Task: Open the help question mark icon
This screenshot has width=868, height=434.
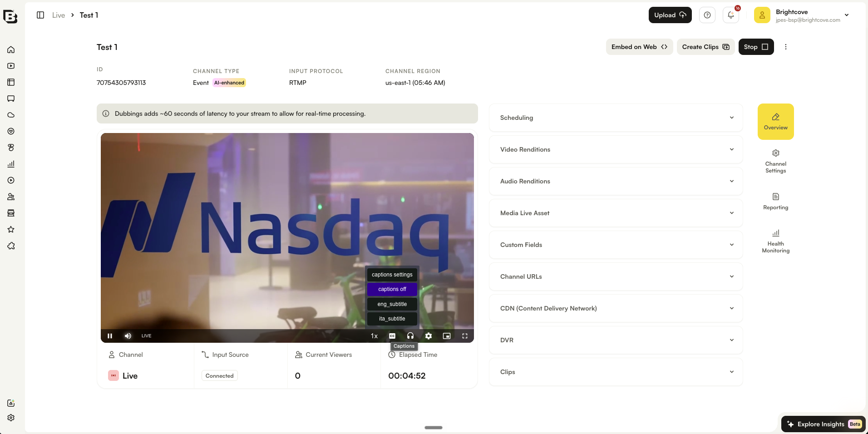Action: coord(707,15)
